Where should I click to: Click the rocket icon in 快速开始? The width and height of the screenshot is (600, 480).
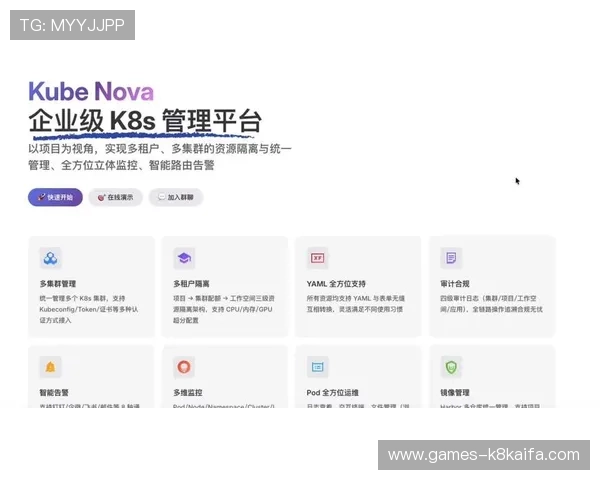(x=41, y=197)
